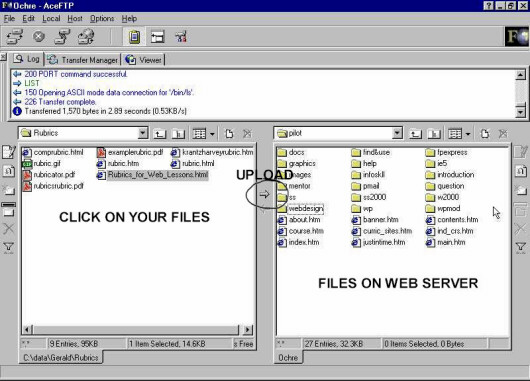530x381 pixels.
Task: Click remote pane root folder button
Action: [x=434, y=134]
